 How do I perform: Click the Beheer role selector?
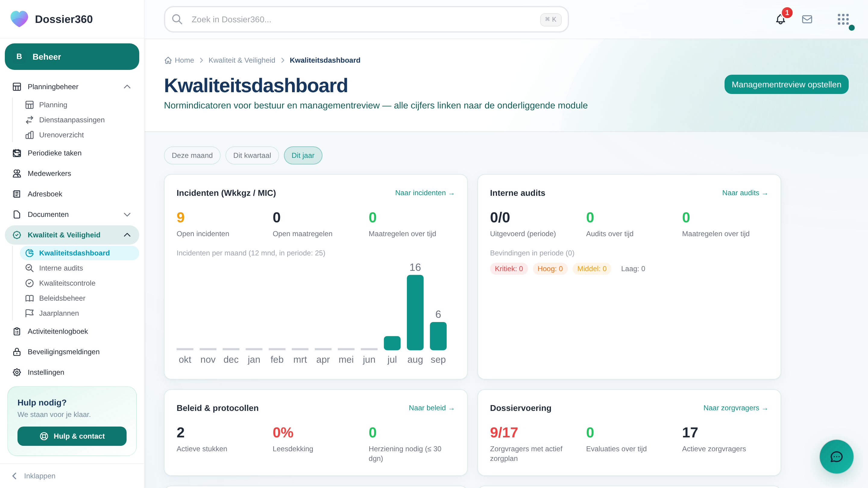pyautogui.click(x=72, y=57)
